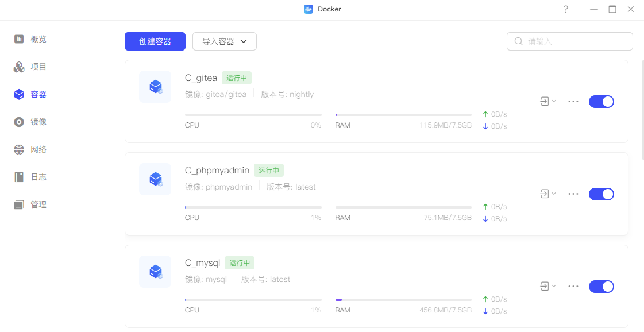Click the 容器 box icon in sidebar
The width and height of the screenshot is (644, 332).
click(x=19, y=95)
